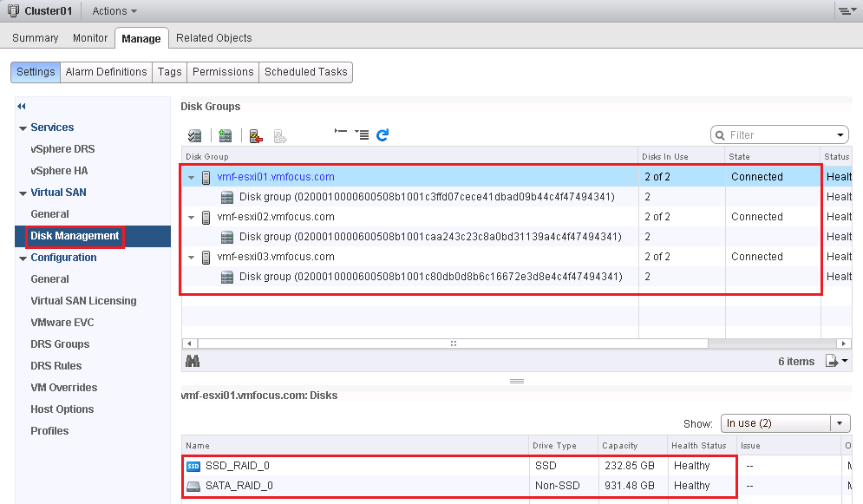Collapse the Virtual SAN section
863x504 pixels.
(23, 193)
